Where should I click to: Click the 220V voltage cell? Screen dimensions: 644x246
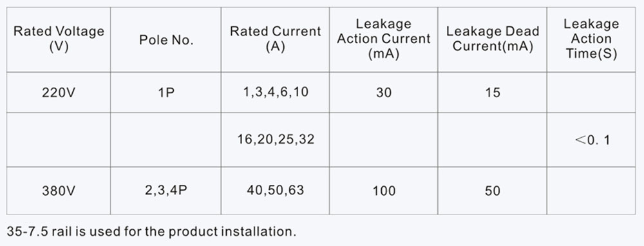click(59, 93)
